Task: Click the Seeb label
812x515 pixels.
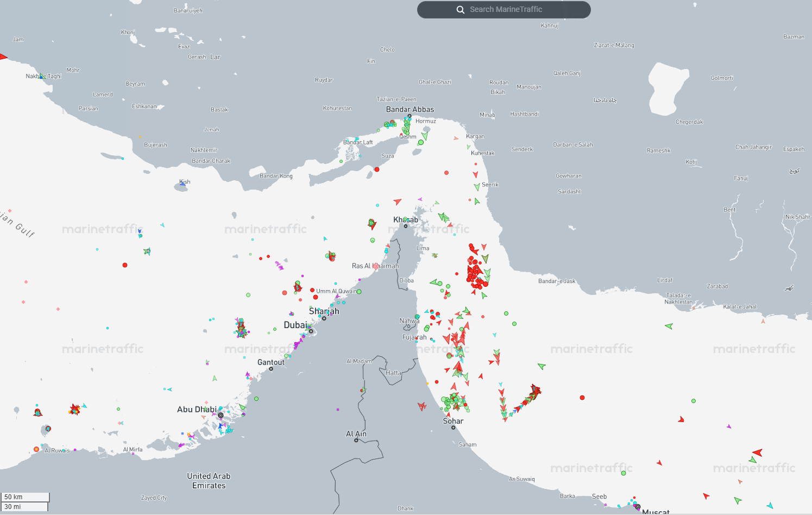Action: click(600, 497)
